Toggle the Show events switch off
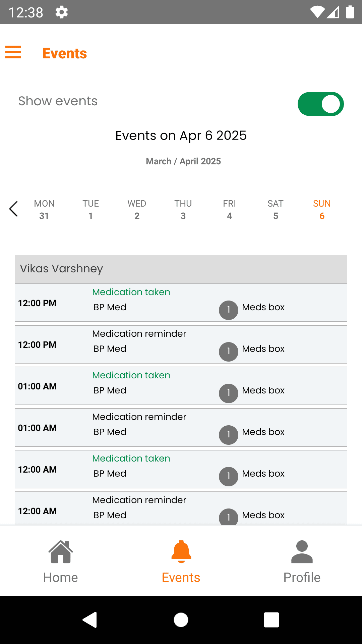 (x=320, y=104)
